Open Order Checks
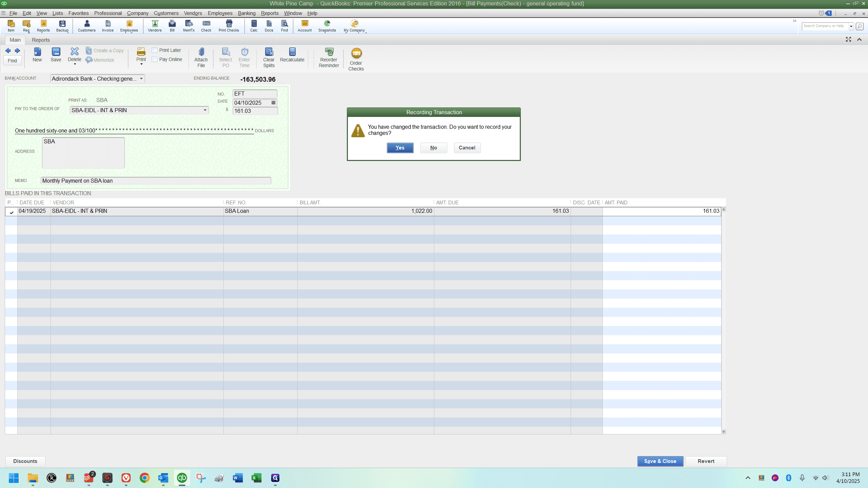 point(356,59)
